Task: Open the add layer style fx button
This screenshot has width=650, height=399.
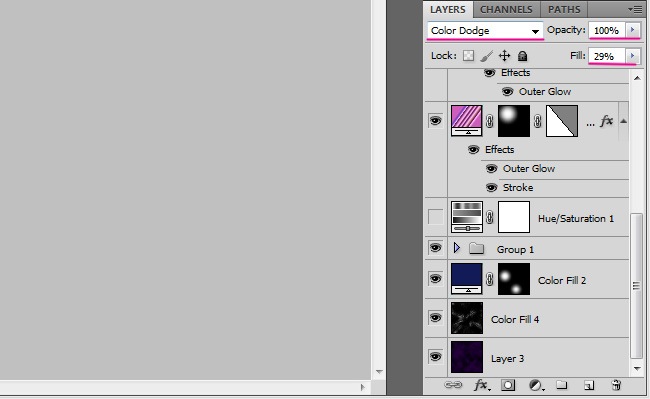Action: (x=482, y=385)
